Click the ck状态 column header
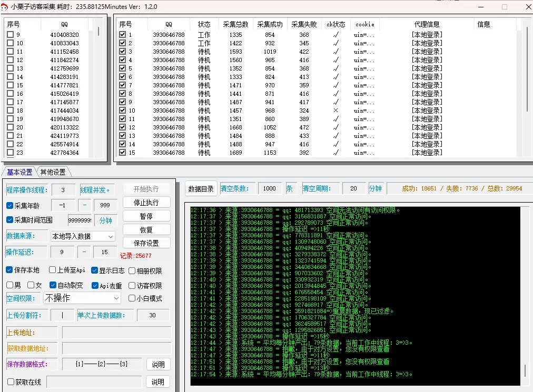533x392 pixels. pyautogui.click(x=336, y=24)
